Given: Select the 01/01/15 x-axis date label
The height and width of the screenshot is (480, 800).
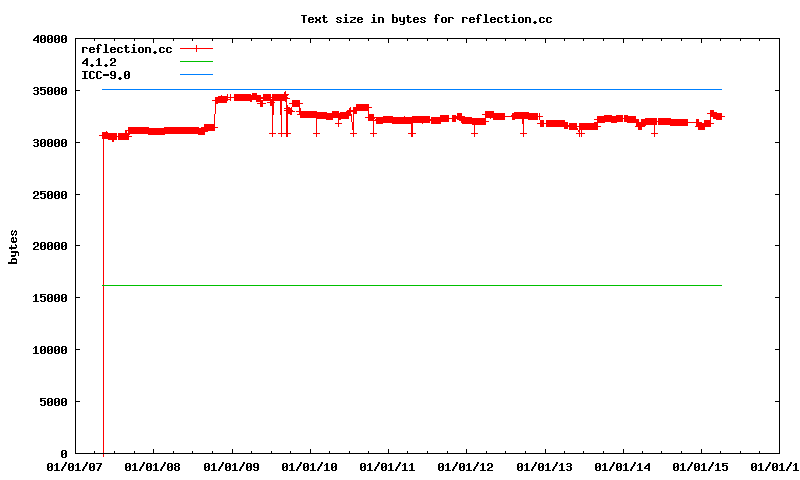Looking at the screenshot, I should [x=700, y=467].
